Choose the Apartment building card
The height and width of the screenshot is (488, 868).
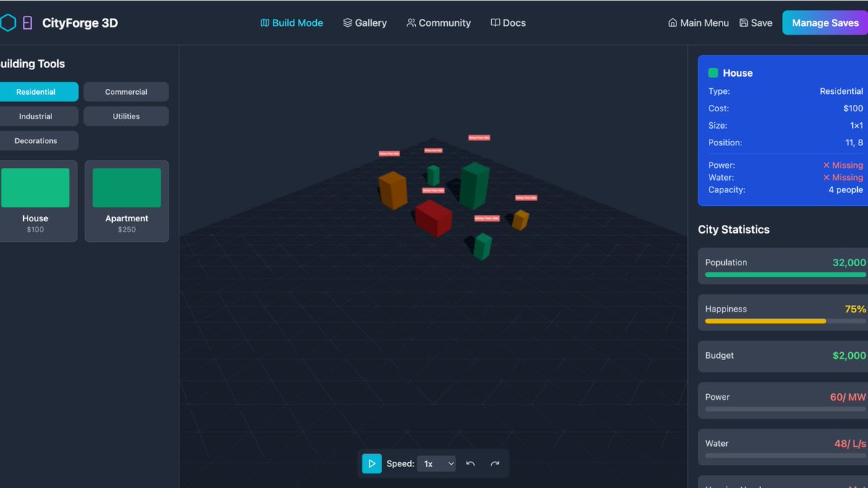tap(127, 201)
